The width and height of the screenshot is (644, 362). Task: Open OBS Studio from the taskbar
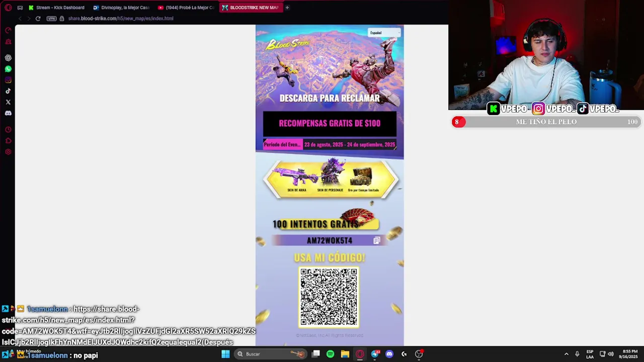click(419, 354)
